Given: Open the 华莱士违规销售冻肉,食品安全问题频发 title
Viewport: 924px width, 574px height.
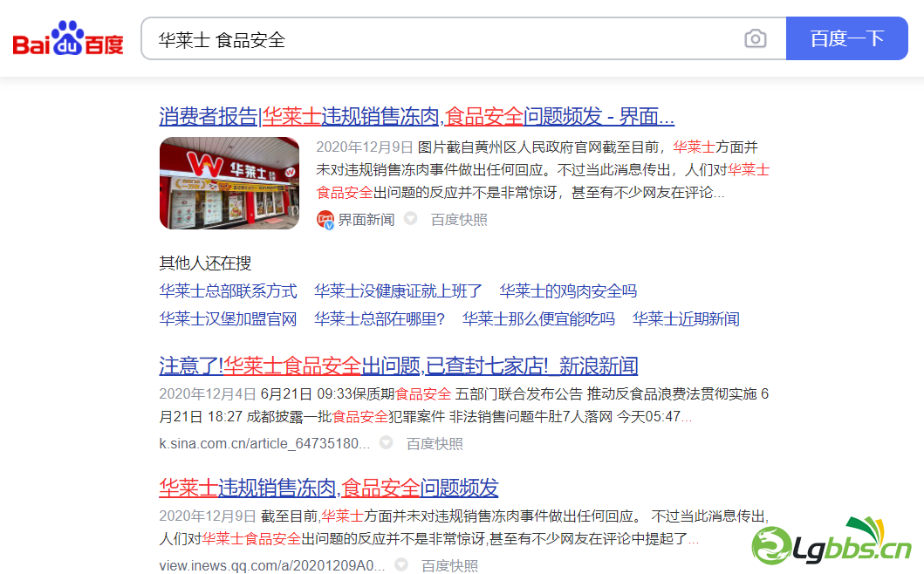Looking at the screenshot, I should click(329, 488).
